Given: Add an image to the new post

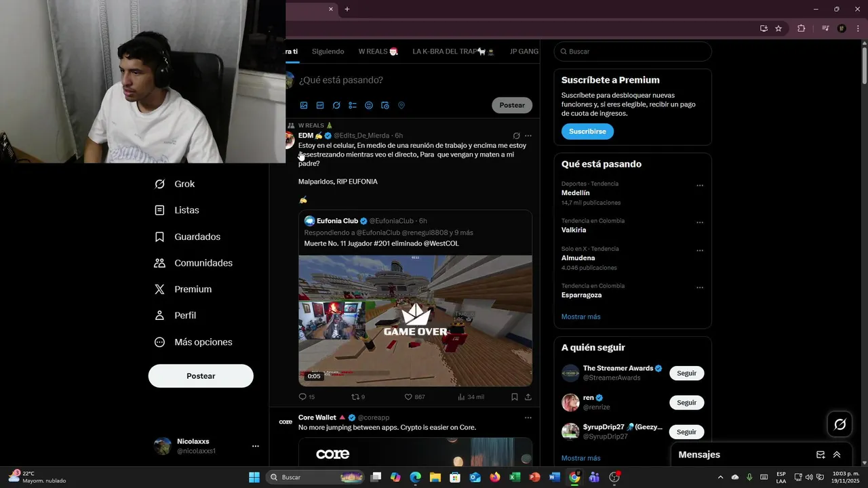Looking at the screenshot, I should 304,106.
